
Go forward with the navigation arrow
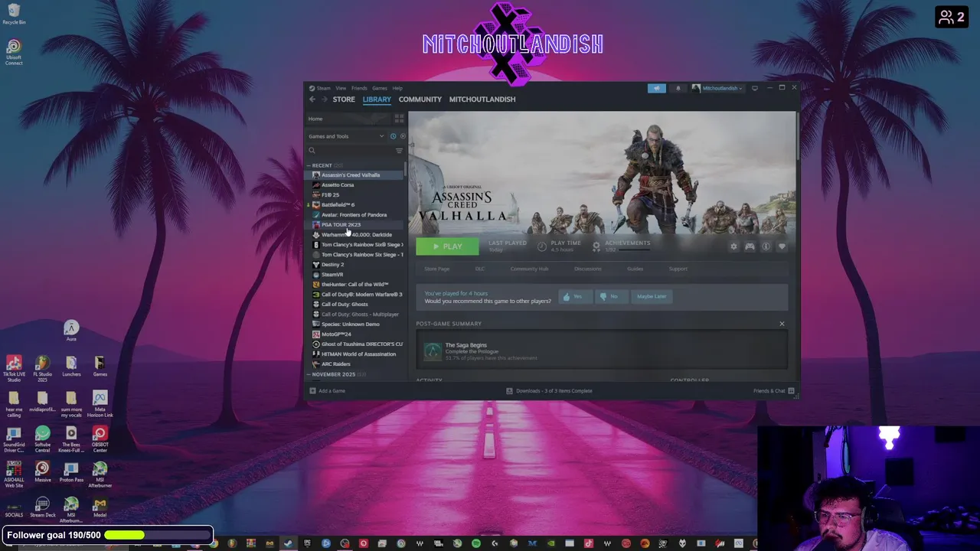(324, 99)
